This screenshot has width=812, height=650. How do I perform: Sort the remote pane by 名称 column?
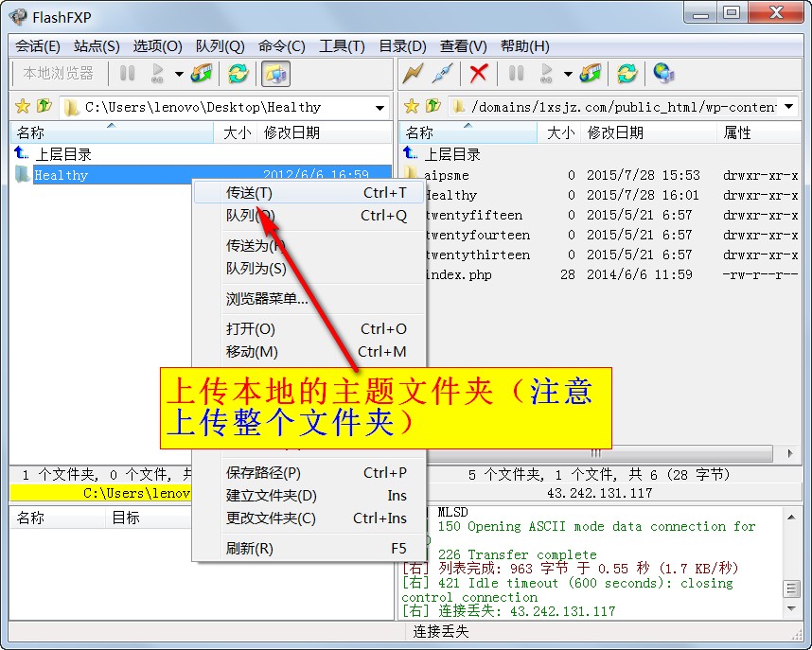point(468,132)
